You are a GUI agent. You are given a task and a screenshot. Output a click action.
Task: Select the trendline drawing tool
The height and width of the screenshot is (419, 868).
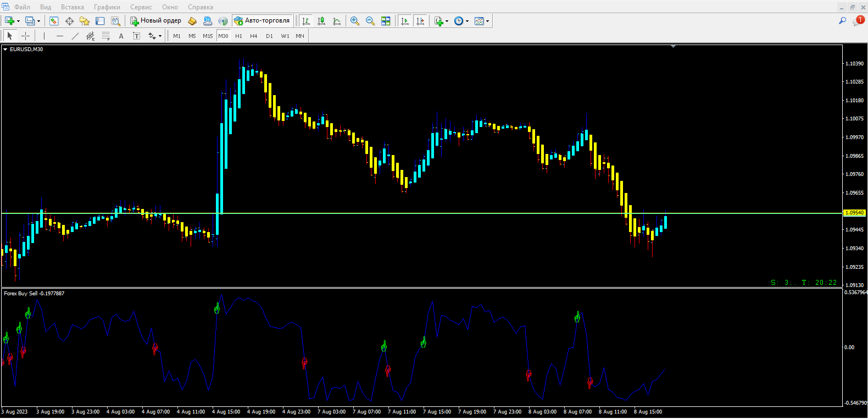tap(75, 36)
